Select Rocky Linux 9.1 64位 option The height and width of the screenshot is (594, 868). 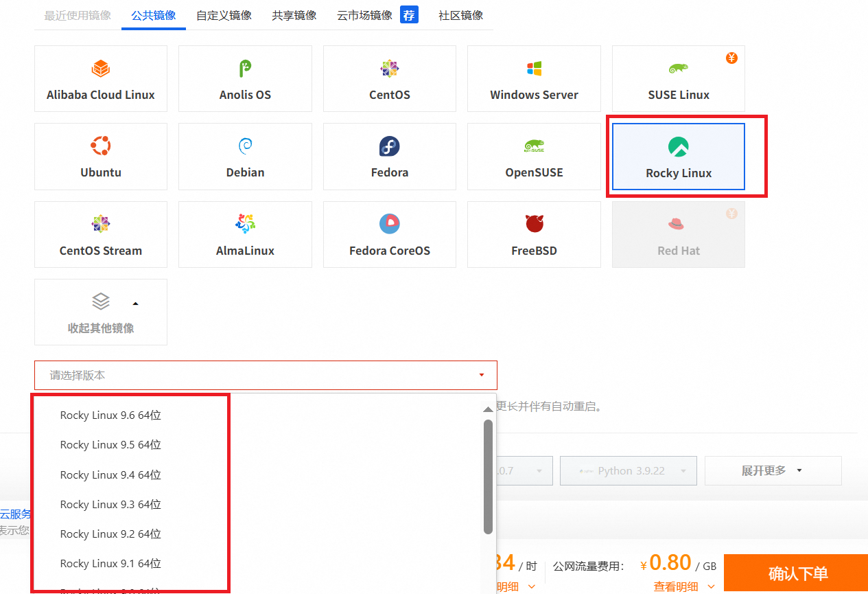point(110,564)
